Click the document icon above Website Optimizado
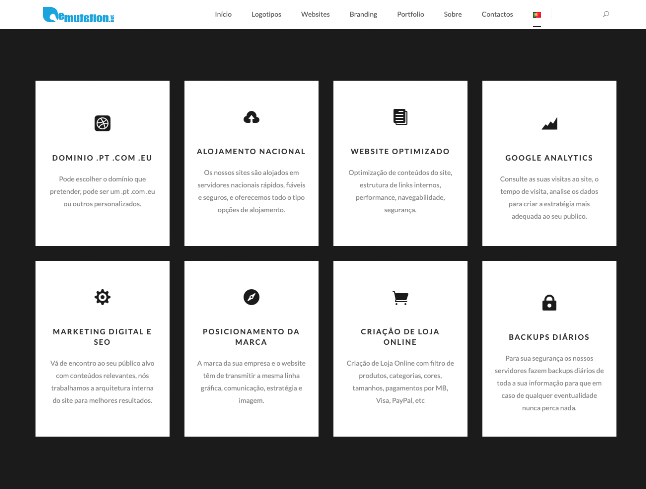 coord(400,117)
